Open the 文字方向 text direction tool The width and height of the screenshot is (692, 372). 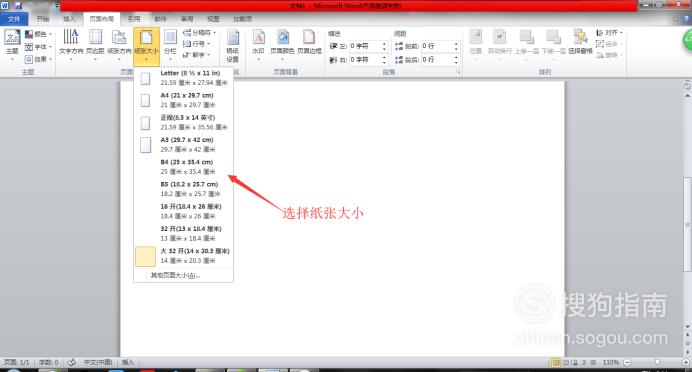71,43
